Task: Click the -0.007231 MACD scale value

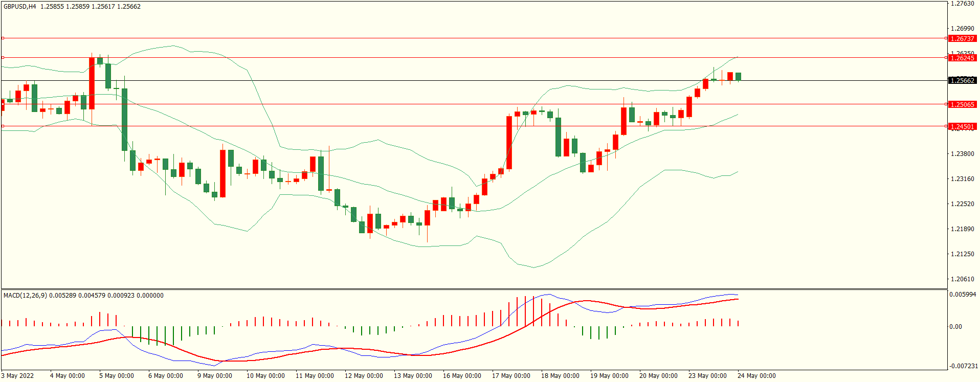Action: pos(964,366)
